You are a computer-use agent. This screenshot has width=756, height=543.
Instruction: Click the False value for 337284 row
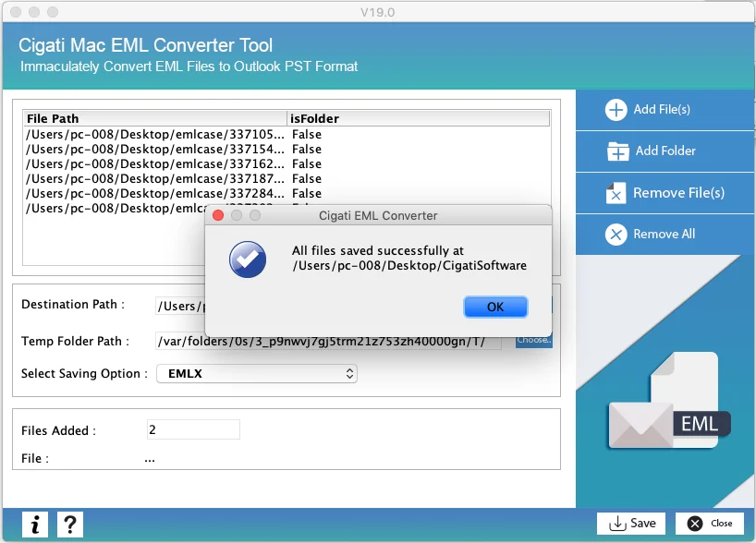307,194
